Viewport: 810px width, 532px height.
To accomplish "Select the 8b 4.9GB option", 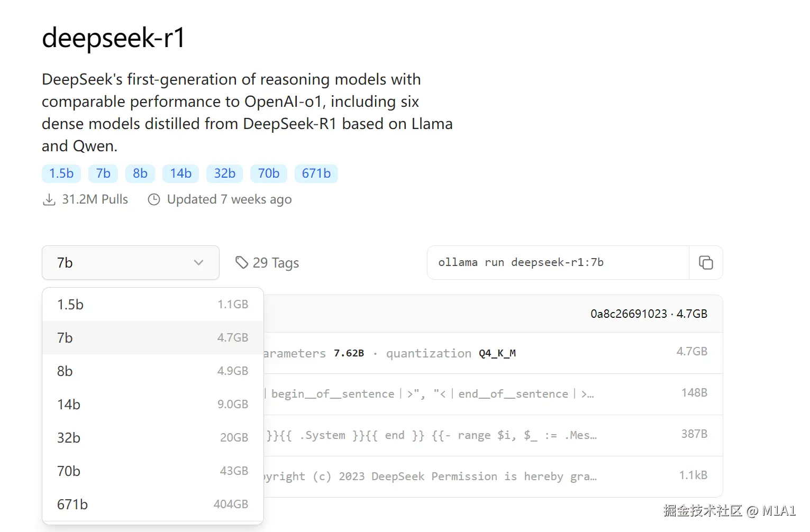I will pos(152,371).
